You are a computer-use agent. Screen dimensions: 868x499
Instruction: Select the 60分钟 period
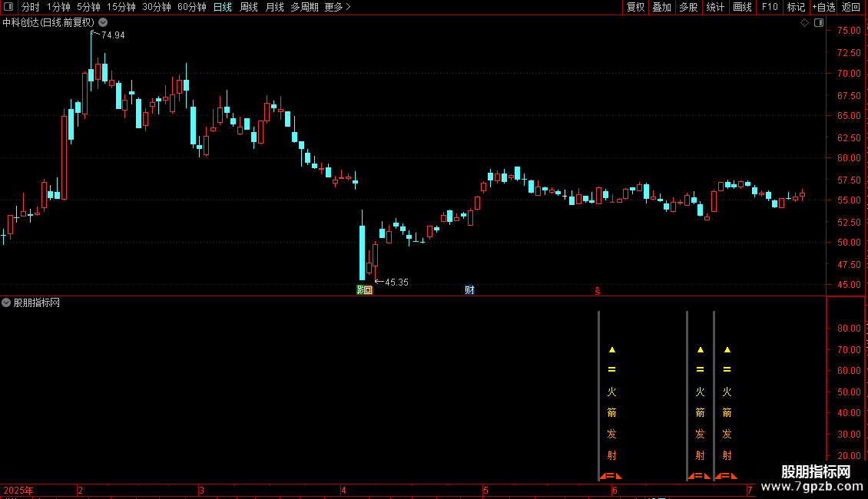[191, 7]
